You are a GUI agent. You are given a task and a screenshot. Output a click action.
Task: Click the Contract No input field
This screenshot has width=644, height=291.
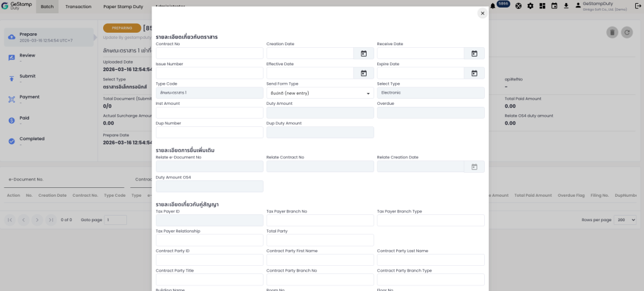(x=209, y=53)
